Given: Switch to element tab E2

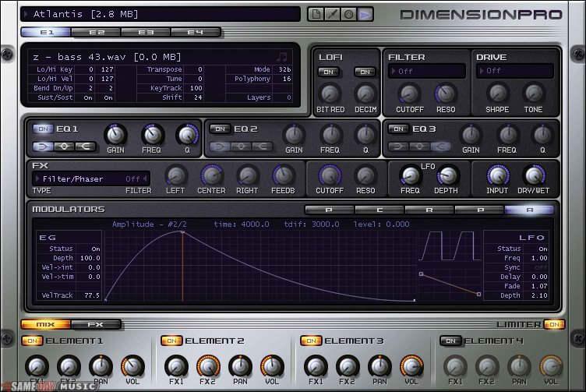Looking at the screenshot, I should (96, 33).
